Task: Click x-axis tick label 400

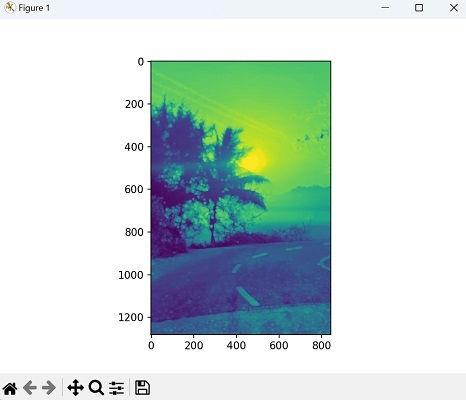Action: pos(236,345)
